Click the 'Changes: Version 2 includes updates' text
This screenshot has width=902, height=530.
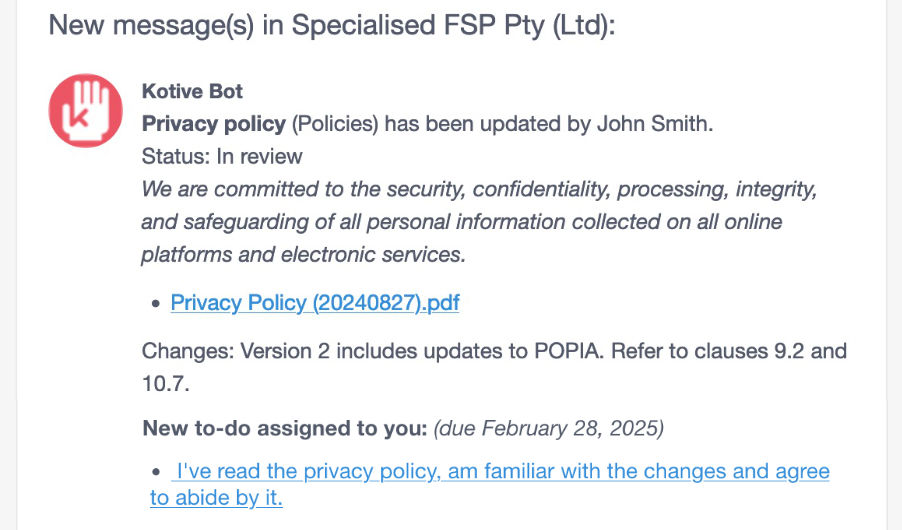click(x=494, y=367)
